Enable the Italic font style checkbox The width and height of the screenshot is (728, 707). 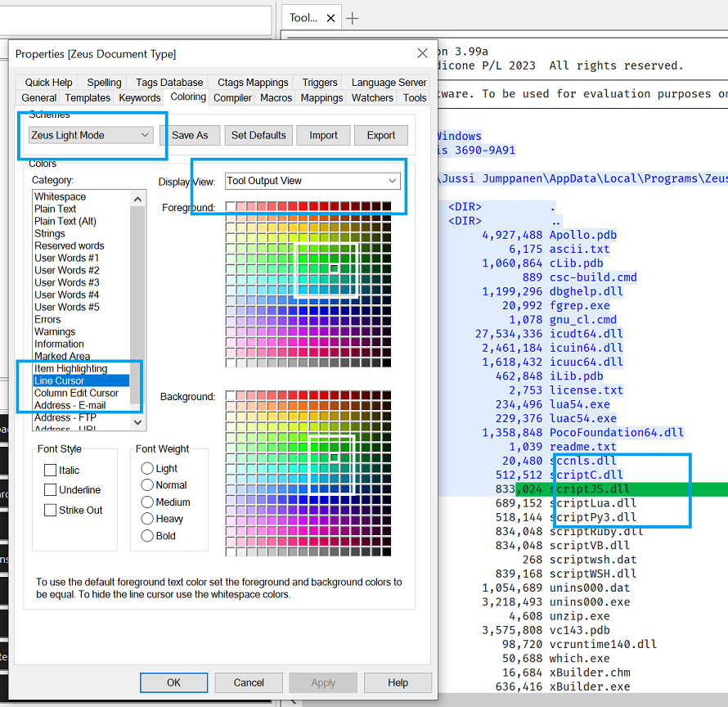tap(50, 470)
